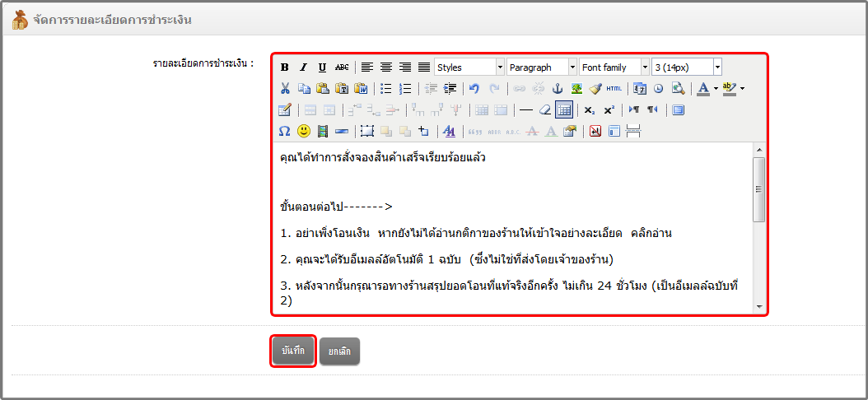Click the ยกเลิก cancel button

point(340,351)
